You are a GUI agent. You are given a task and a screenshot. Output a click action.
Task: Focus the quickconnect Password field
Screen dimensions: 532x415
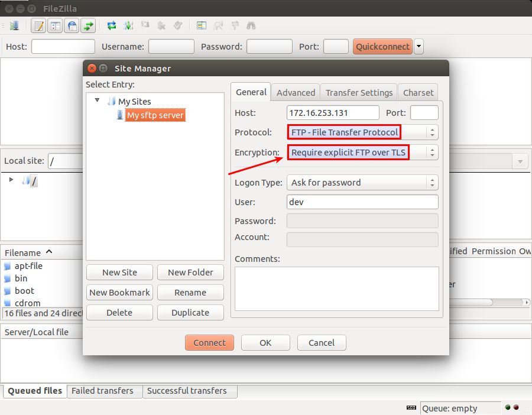(270, 47)
